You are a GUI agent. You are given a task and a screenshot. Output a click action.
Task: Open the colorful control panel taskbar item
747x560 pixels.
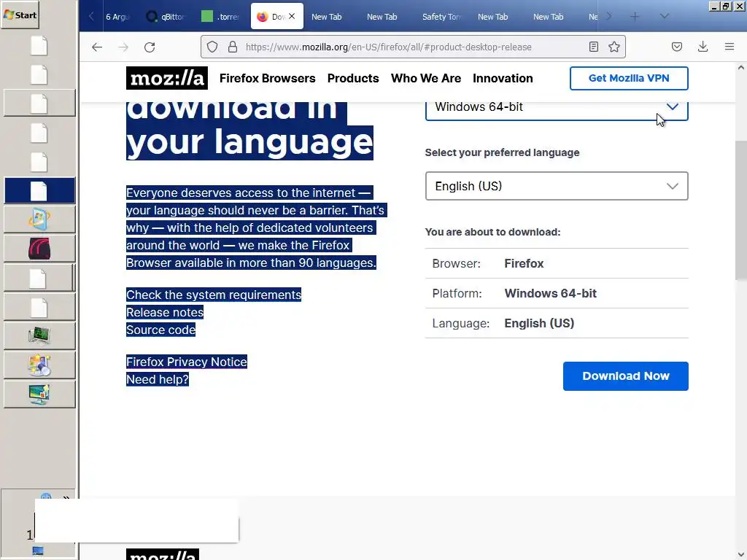(x=39, y=365)
